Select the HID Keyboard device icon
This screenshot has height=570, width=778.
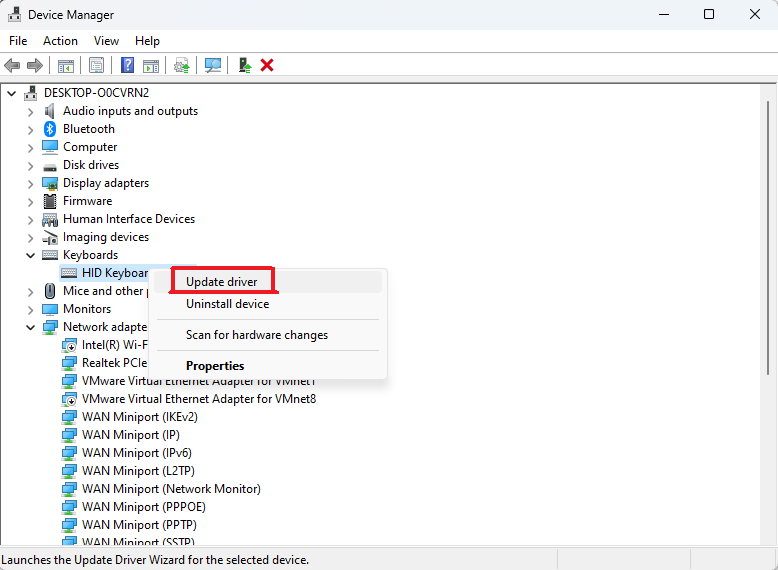pos(68,273)
